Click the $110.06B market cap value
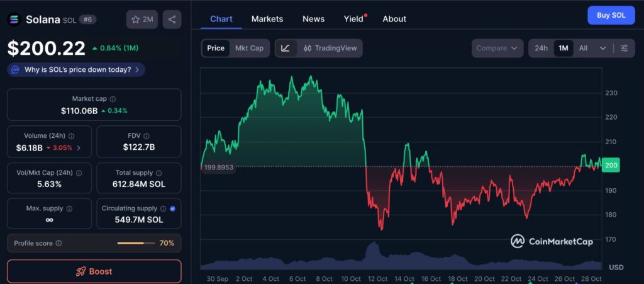The width and height of the screenshot is (644, 284). [x=79, y=111]
